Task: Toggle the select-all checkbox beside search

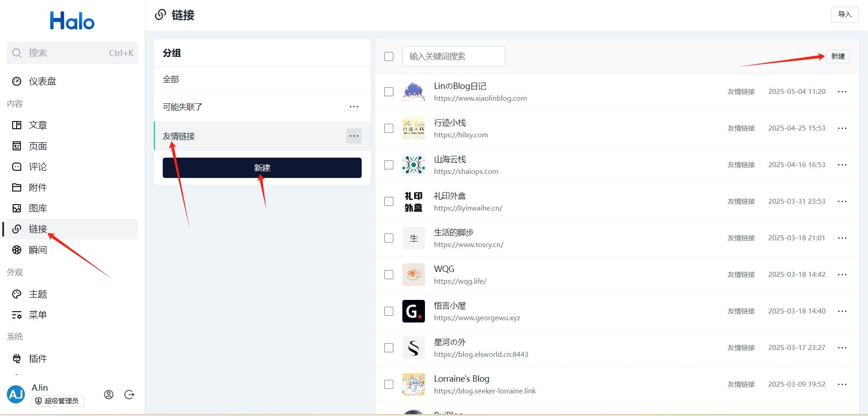Action: (389, 56)
